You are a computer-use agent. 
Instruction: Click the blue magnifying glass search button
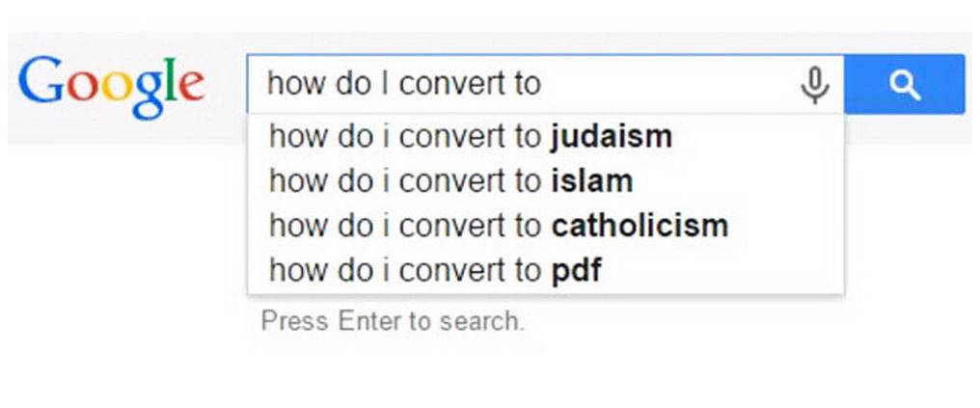(905, 84)
